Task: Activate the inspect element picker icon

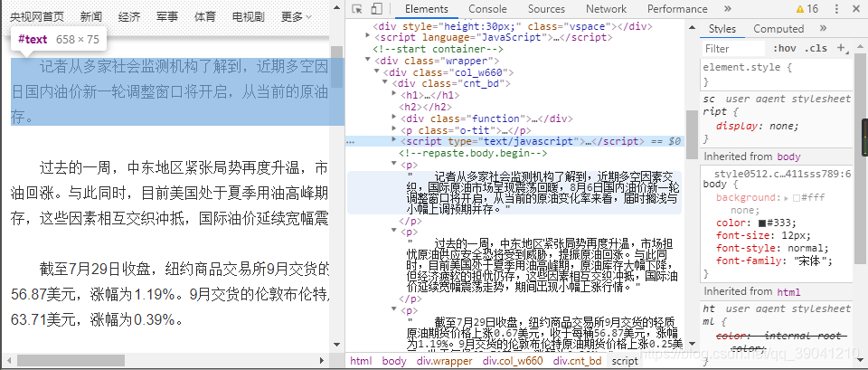Action: click(x=358, y=9)
